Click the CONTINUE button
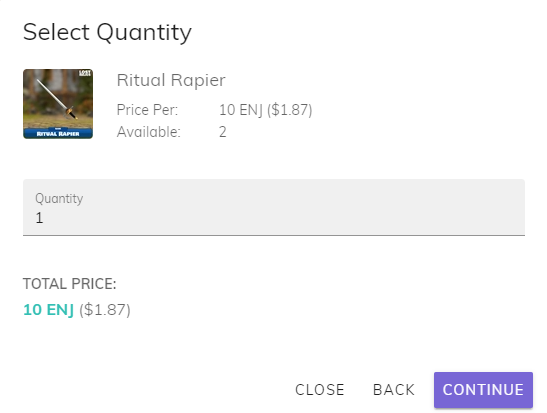 [483, 390]
